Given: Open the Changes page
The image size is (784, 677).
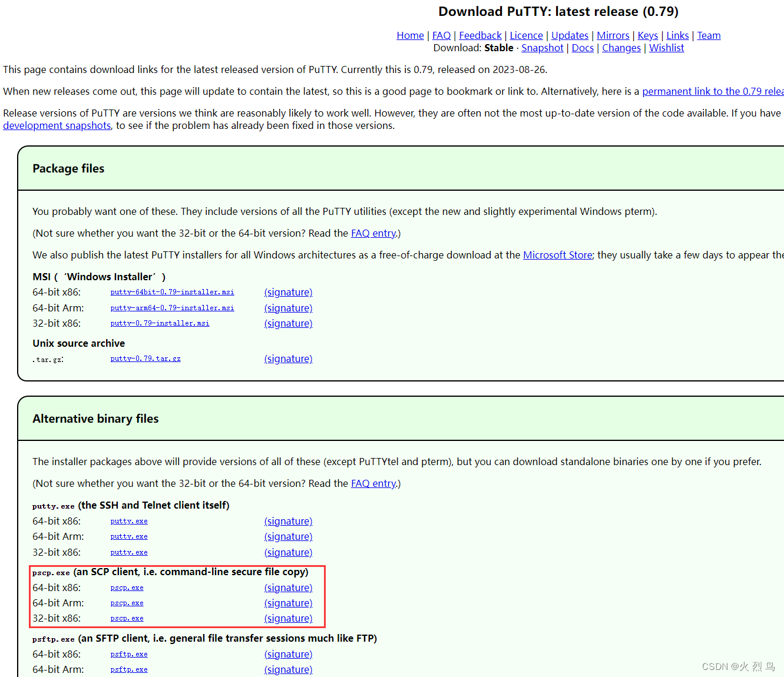Looking at the screenshot, I should point(621,48).
